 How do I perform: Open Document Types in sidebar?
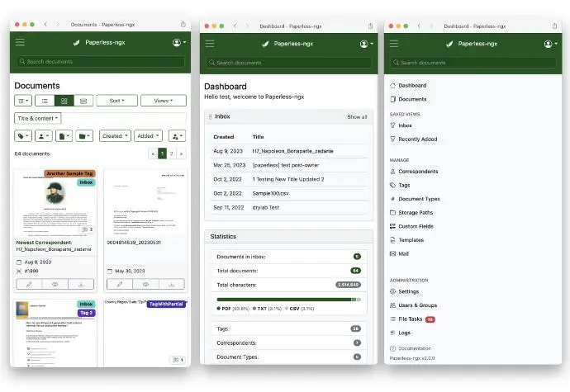(x=416, y=199)
